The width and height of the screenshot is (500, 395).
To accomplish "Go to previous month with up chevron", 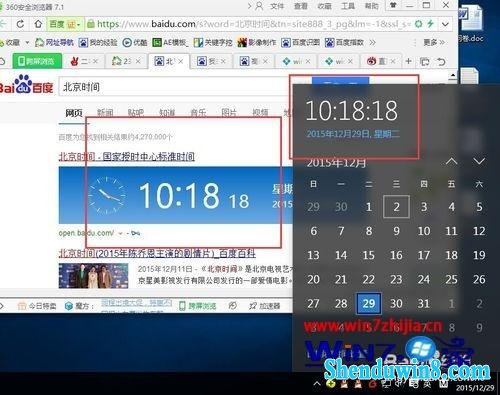I will [x=451, y=161].
